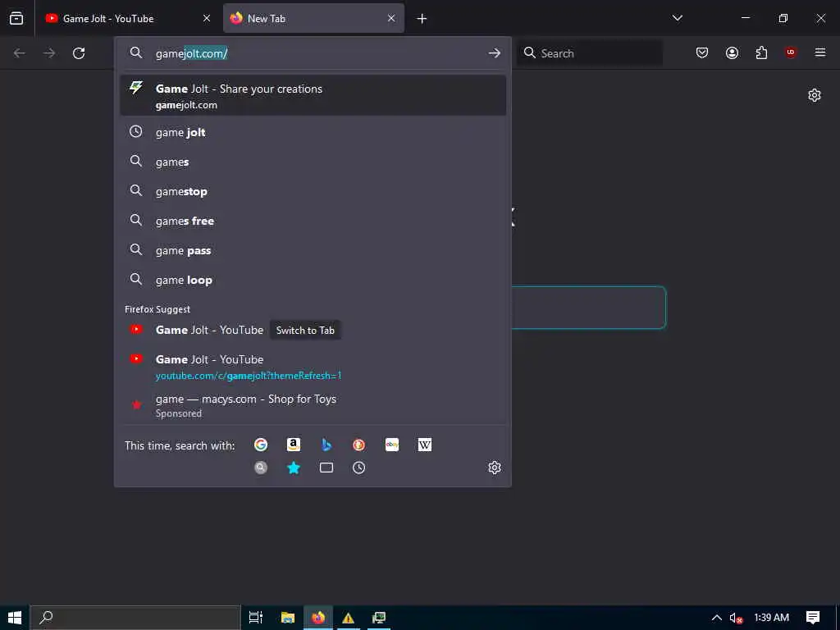Open the Windows Start menu
The height and width of the screenshot is (630, 840).
coord(15,618)
